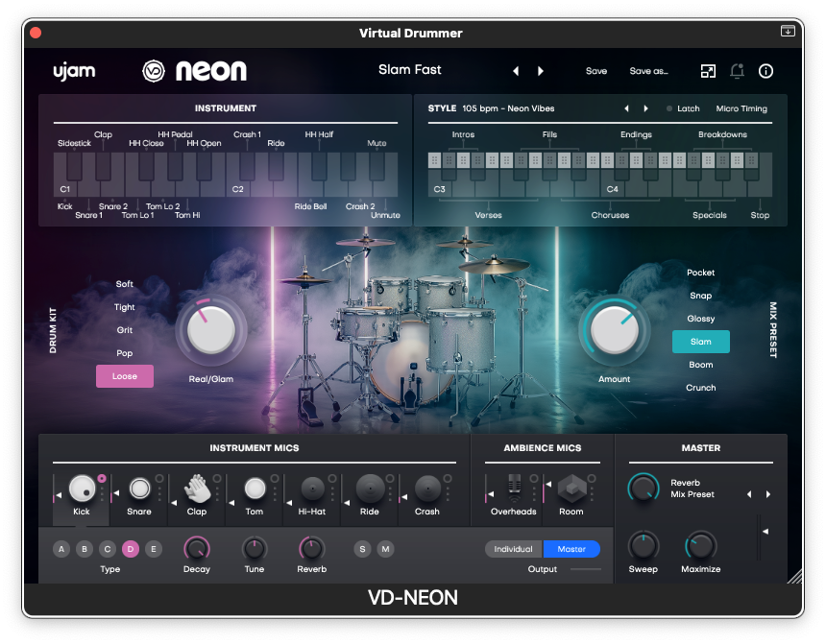Choose the Slam mix preset
The width and height of the screenshot is (826, 644).
(x=701, y=342)
